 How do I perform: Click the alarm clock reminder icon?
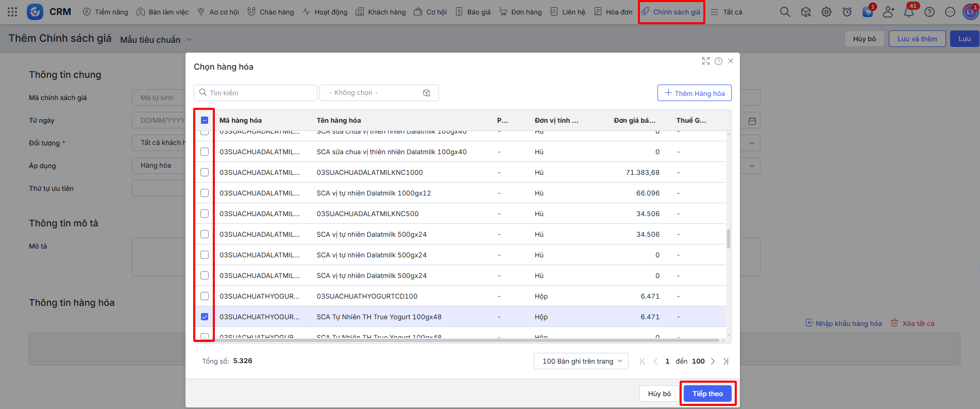[x=847, y=12]
